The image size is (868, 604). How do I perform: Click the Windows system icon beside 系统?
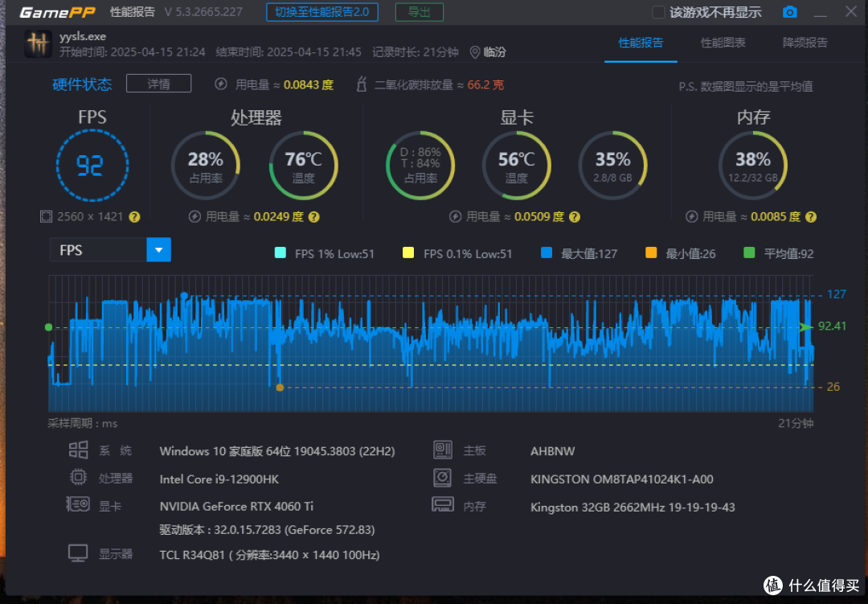click(x=78, y=450)
